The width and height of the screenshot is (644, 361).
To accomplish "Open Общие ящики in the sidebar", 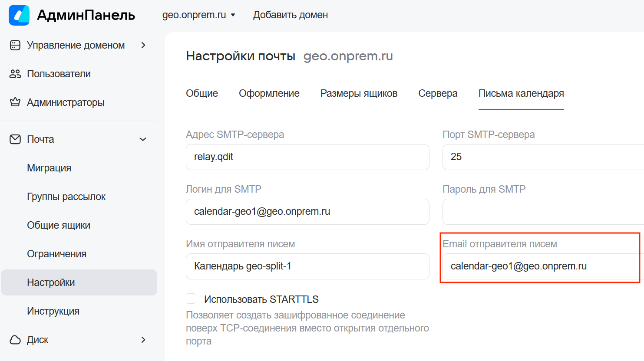I will click(59, 225).
